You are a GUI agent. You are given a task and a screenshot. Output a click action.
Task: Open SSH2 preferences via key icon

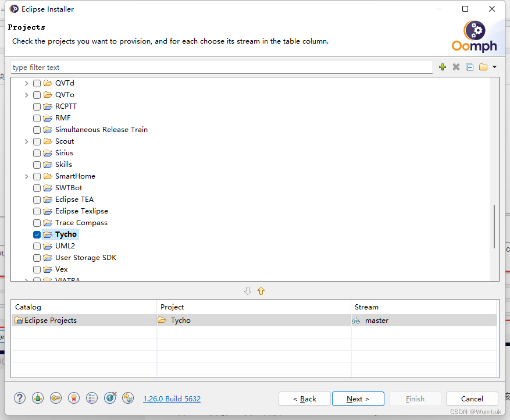pyautogui.click(x=56, y=398)
